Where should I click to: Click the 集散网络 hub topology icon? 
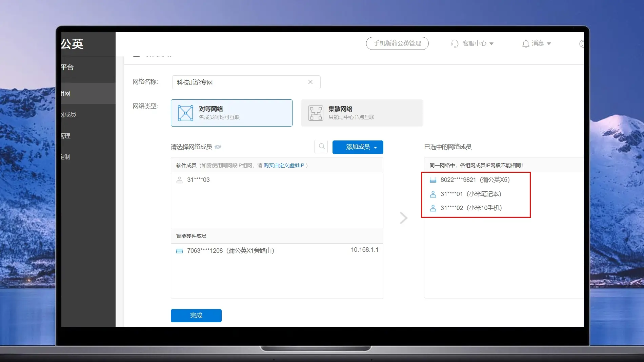(316, 113)
